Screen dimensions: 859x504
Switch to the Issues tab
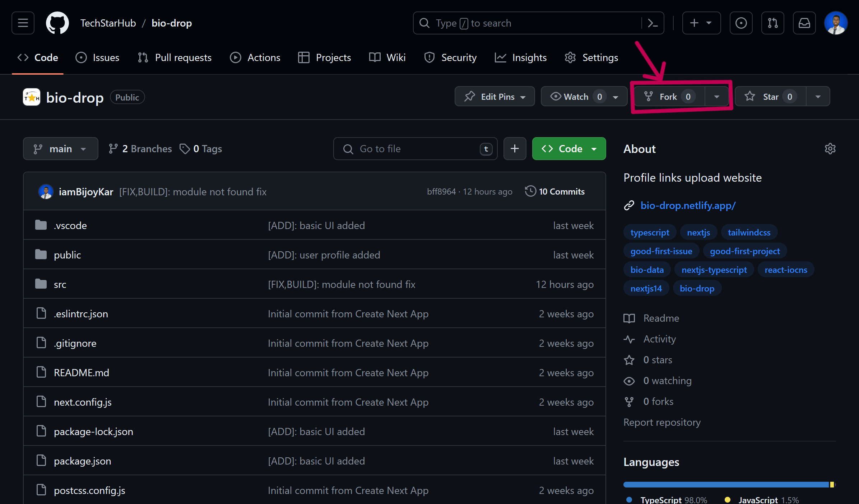click(97, 57)
